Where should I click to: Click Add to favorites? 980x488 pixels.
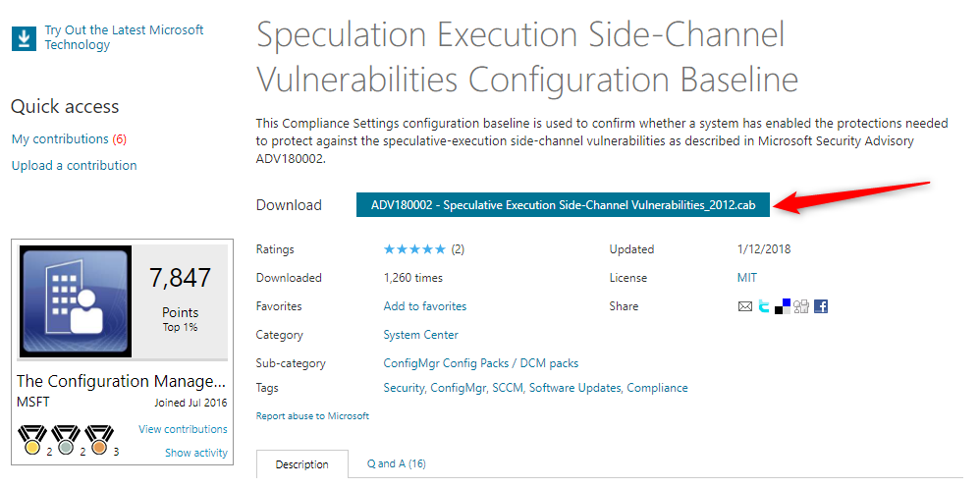click(x=425, y=306)
